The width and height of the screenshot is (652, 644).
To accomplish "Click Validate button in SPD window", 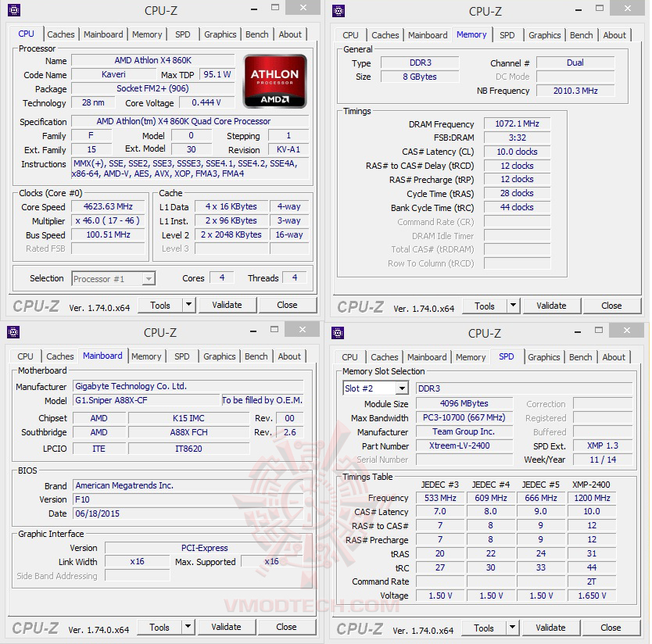I will pos(550,628).
